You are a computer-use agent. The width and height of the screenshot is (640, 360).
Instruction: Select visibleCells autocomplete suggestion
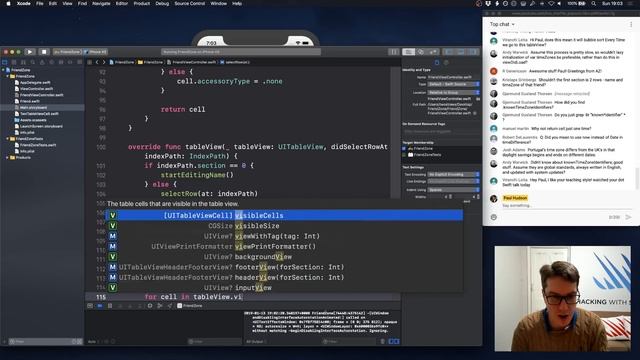coord(285,215)
